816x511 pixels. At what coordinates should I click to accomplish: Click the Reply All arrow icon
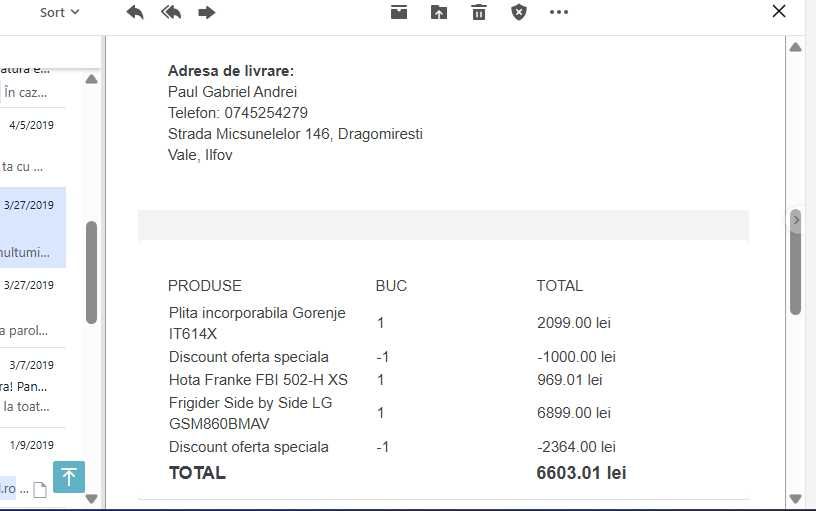(171, 12)
